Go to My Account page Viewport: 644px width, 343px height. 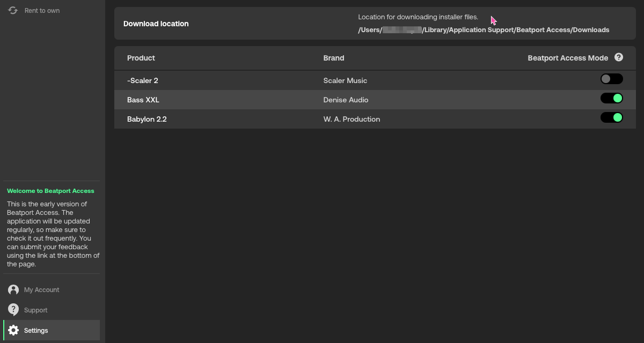41,290
